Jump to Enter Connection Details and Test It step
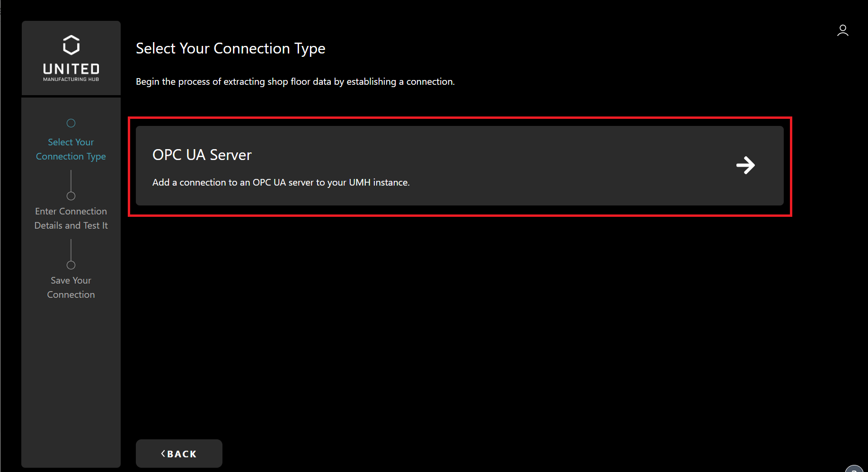The height and width of the screenshot is (472, 868). click(x=71, y=218)
